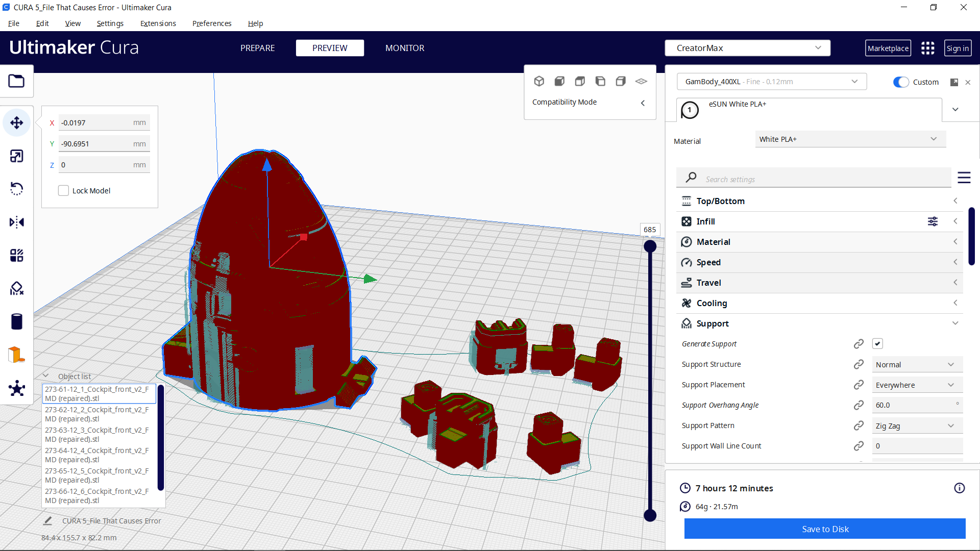Open the Preferences menu
980x551 pixels.
coord(212,23)
